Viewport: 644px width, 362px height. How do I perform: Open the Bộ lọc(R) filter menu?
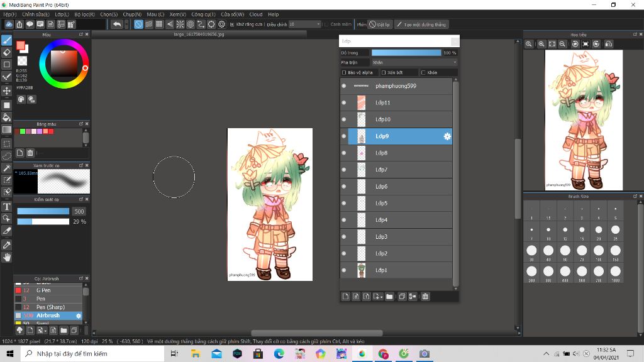pos(85,14)
